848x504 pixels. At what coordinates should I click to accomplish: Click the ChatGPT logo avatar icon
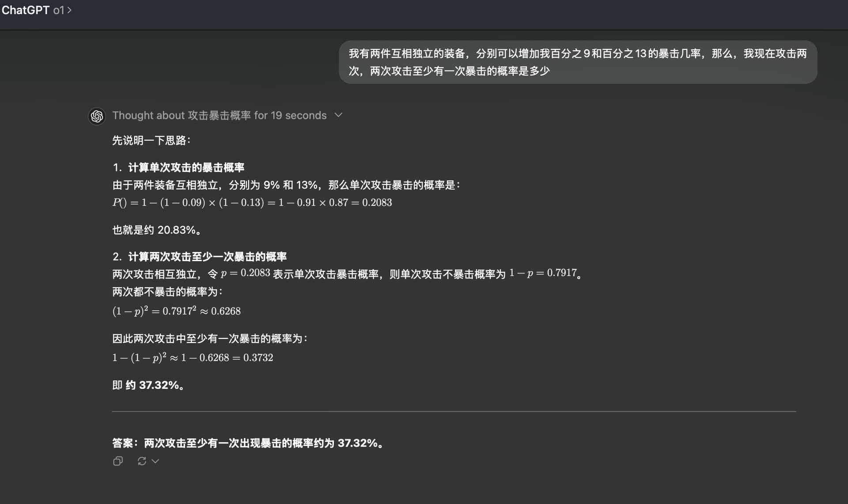(x=97, y=116)
